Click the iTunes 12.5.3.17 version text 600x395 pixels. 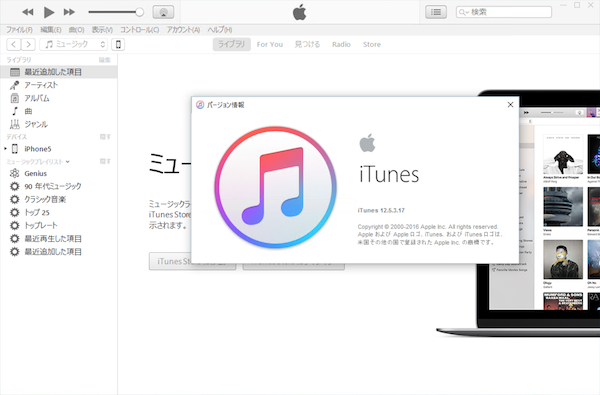point(381,210)
